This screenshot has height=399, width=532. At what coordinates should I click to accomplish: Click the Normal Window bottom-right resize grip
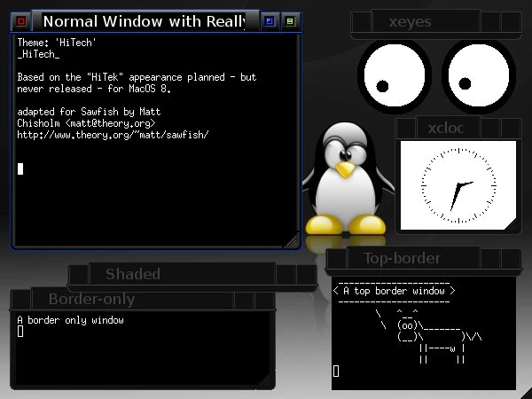pos(291,239)
